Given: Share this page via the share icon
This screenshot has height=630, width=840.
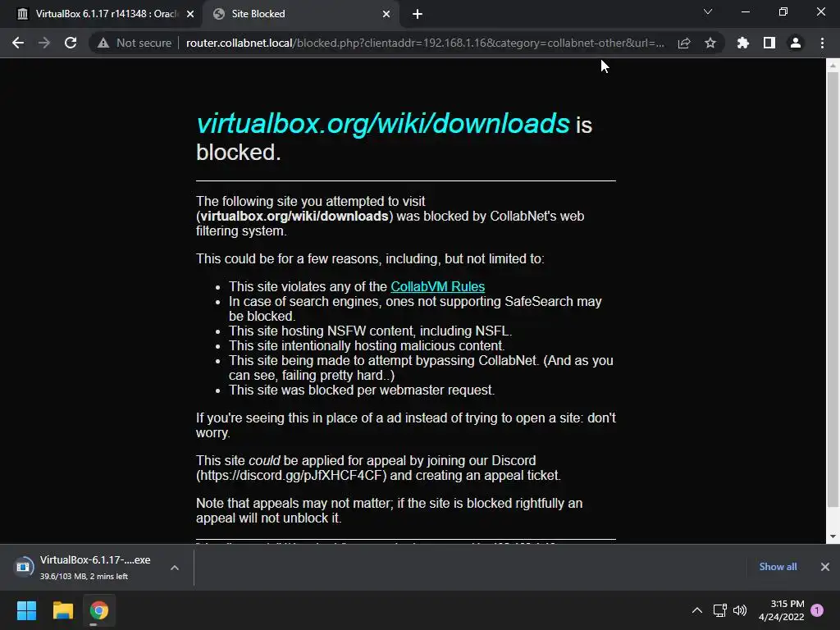Looking at the screenshot, I should coord(684,43).
